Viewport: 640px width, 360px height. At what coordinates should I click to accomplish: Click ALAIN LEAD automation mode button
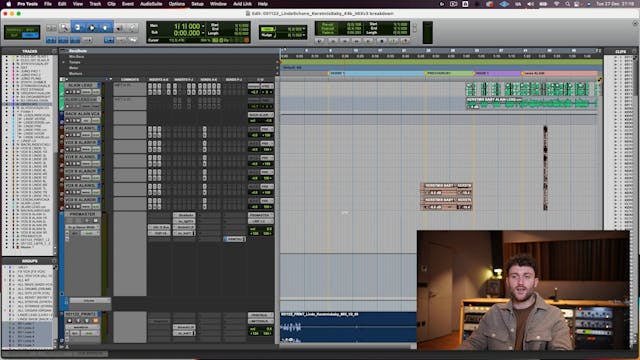(x=96, y=91)
